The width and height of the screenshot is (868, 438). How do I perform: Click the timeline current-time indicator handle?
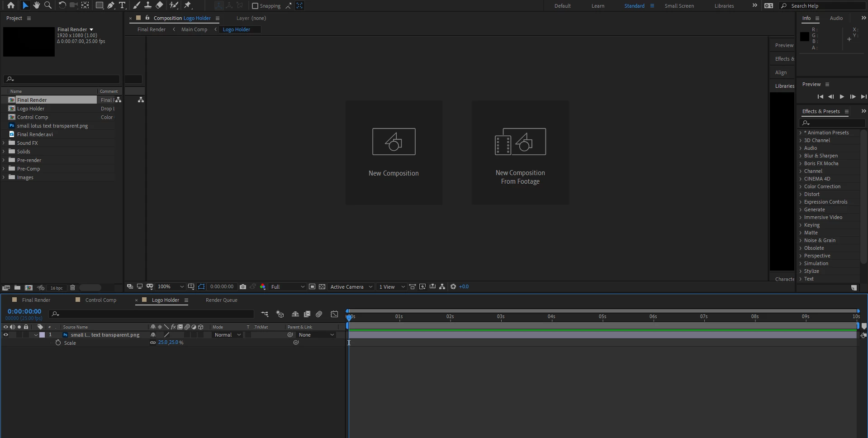[349, 317]
